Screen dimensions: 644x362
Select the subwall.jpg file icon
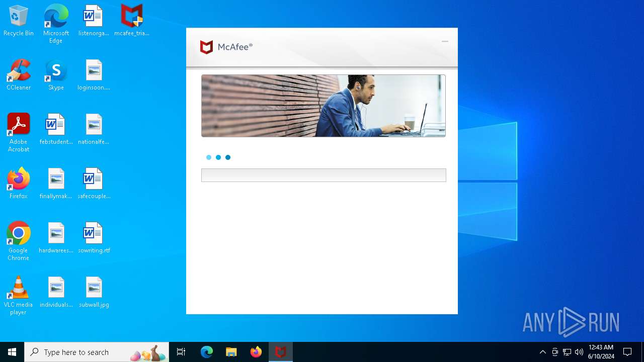pos(94,293)
